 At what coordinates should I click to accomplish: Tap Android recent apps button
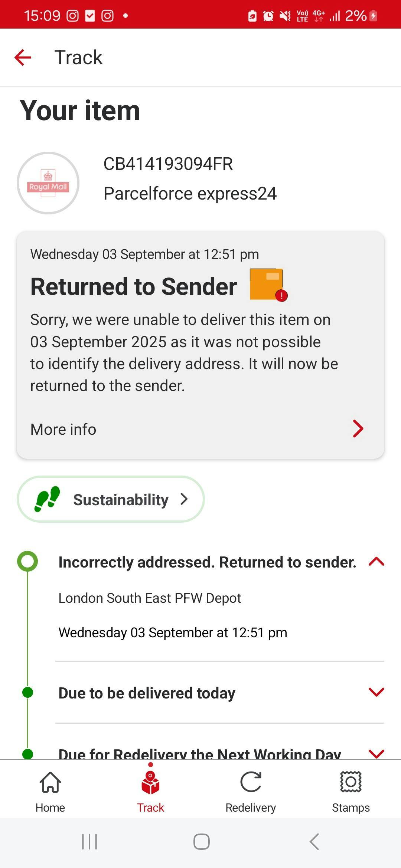pos(89,842)
